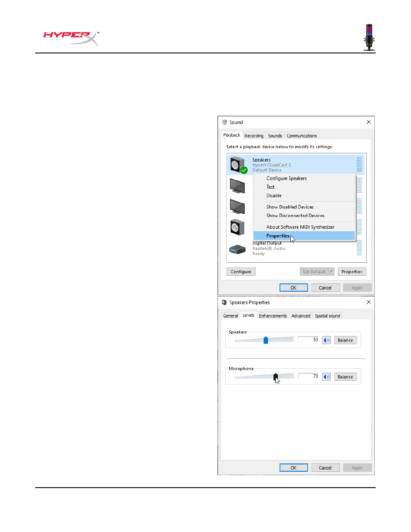The image size is (411, 532).
Task: Click OK in the Sound dialog
Action: click(x=293, y=288)
